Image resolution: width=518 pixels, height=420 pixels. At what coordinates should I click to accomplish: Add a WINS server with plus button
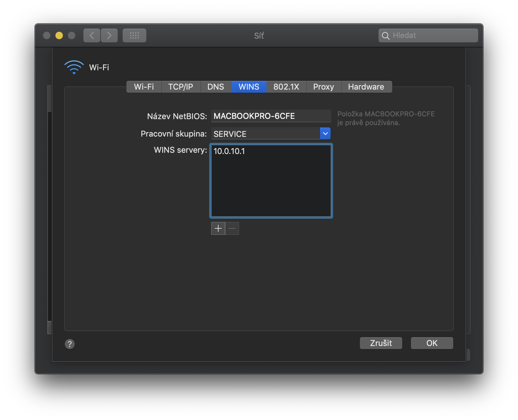[x=218, y=228]
